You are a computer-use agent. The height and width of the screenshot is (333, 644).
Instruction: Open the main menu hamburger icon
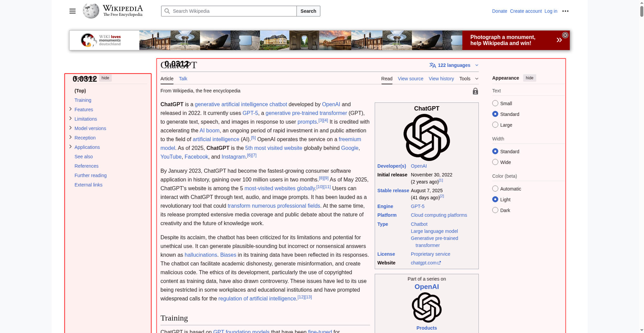point(72,11)
